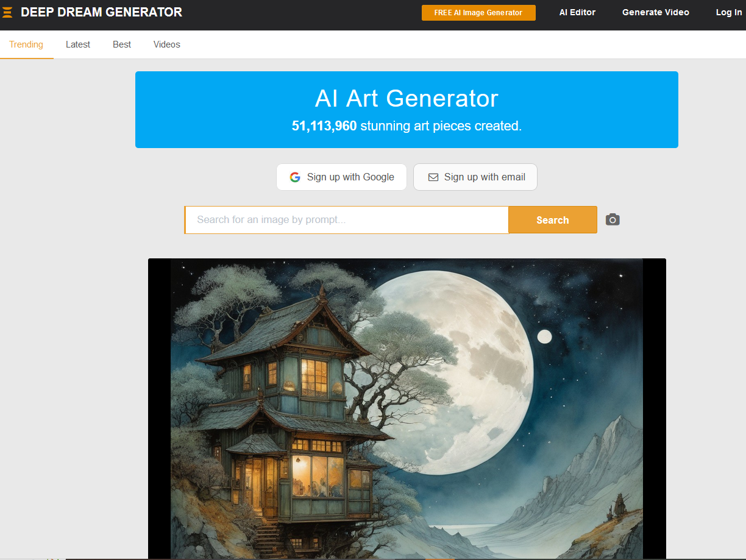The image size is (746, 560).
Task: Open the Generate Video link
Action: (656, 12)
